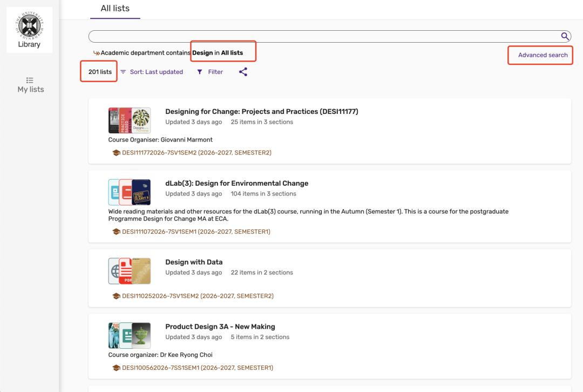
Task: Click 'Course organizer: Dr Kee Ryong Choi' text
Action: 160,355
